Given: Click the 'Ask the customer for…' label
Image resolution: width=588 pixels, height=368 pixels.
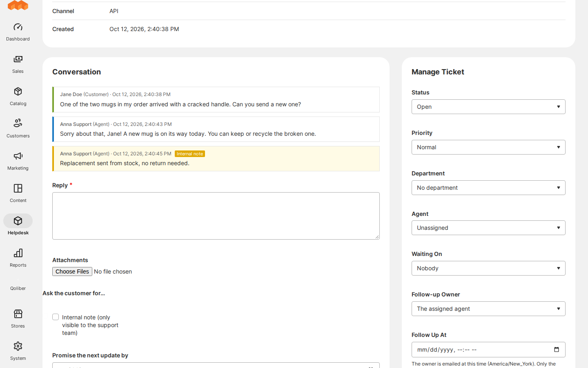Looking at the screenshot, I should pyautogui.click(x=74, y=293).
